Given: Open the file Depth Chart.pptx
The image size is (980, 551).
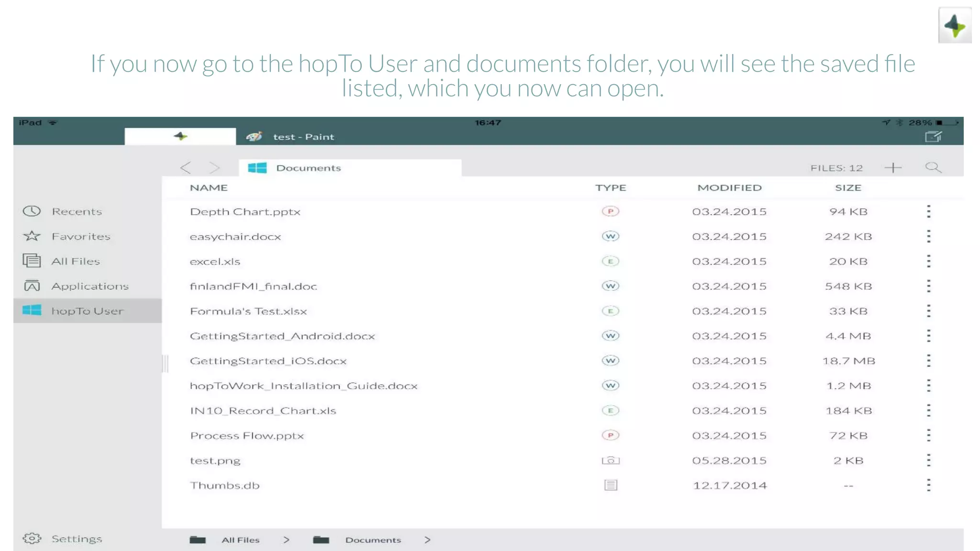Looking at the screenshot, I should (245, 211).
